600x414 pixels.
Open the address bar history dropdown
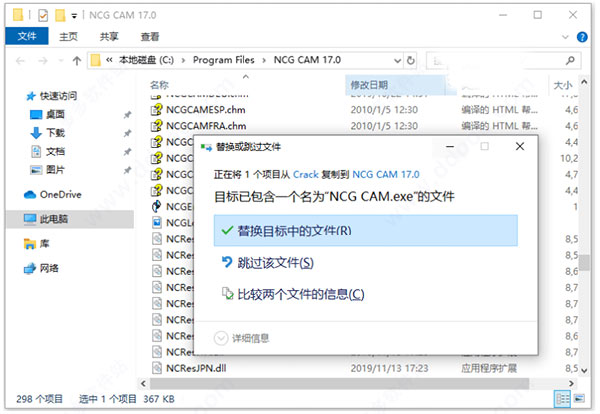[398, 60]
